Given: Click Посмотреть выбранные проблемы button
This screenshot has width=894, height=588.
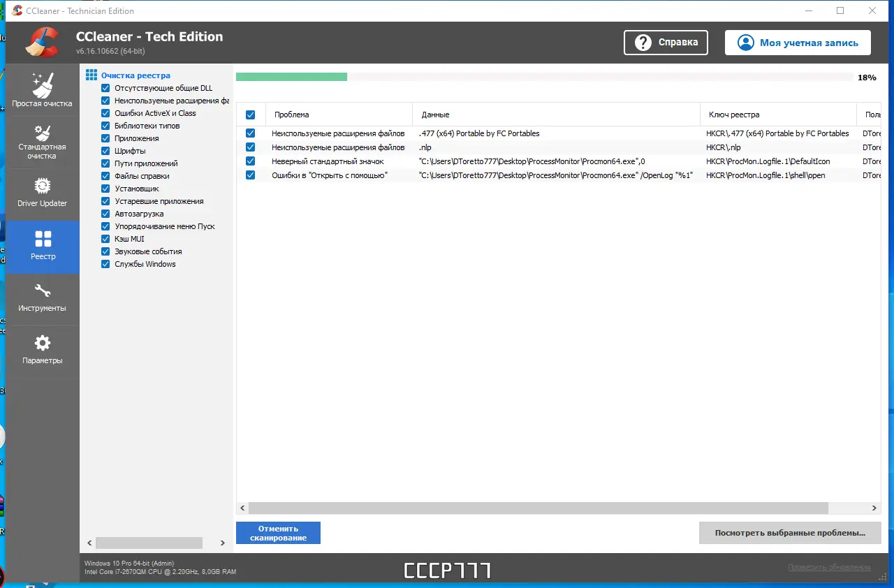Looking at the screenshot, I should 790,533.
